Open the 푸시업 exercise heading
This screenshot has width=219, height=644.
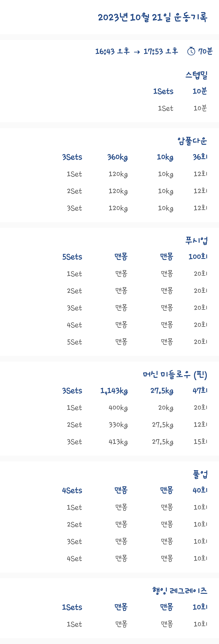(196, 241)
